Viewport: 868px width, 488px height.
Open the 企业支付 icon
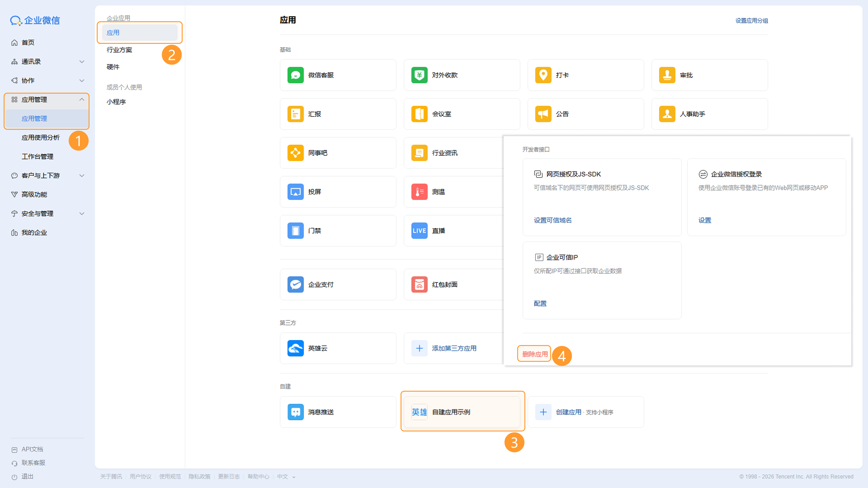click(x=295, y=285)
